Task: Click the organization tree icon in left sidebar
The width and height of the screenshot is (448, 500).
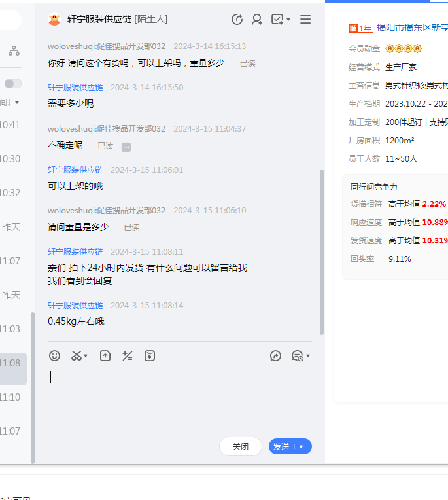Action: tap(14, 50)
